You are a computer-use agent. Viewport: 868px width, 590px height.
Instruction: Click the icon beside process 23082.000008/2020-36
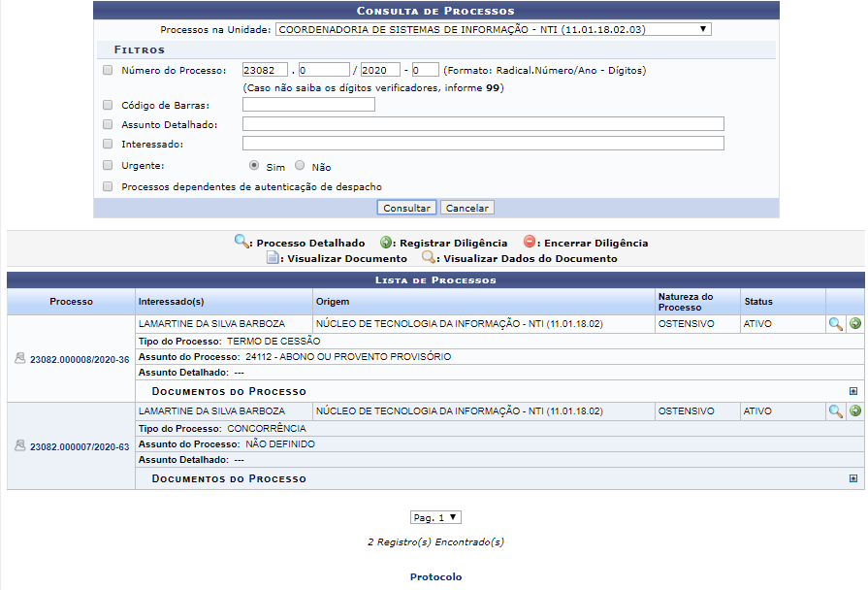20,359
